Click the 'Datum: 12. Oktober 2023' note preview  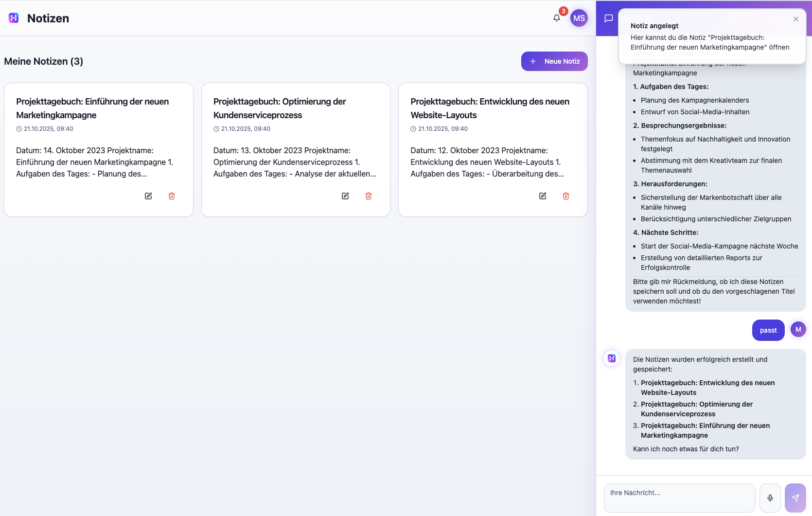[x=487, y=162]
